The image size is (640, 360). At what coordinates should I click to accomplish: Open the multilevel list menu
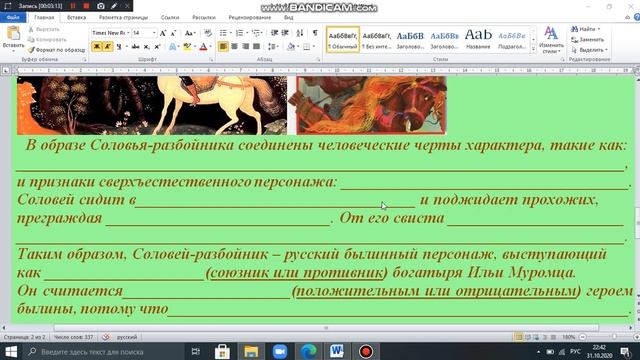(257, 33)
